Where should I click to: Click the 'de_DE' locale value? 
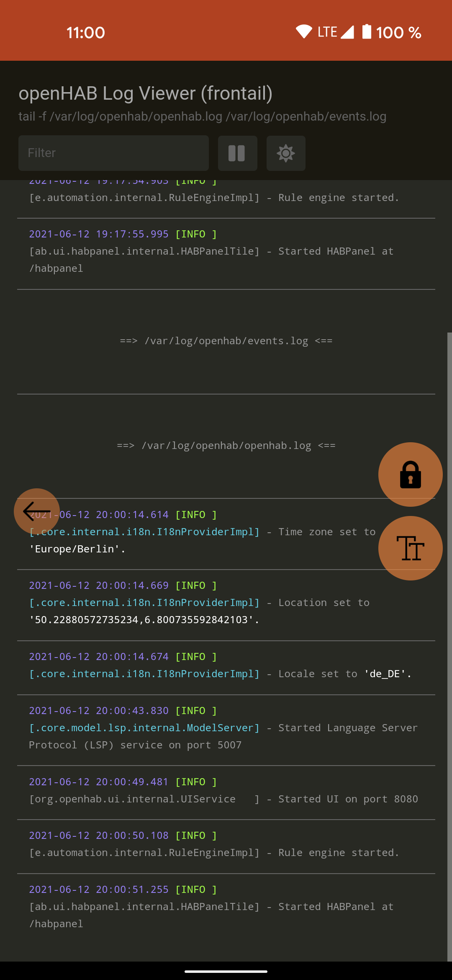(388, 674)
